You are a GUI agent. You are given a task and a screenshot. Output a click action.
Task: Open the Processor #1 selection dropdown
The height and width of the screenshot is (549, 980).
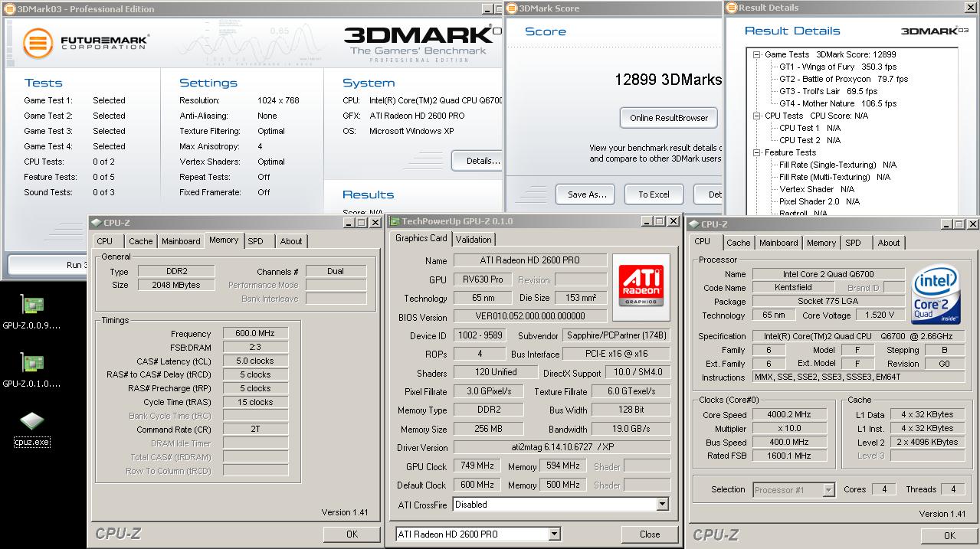coord(828,490)
